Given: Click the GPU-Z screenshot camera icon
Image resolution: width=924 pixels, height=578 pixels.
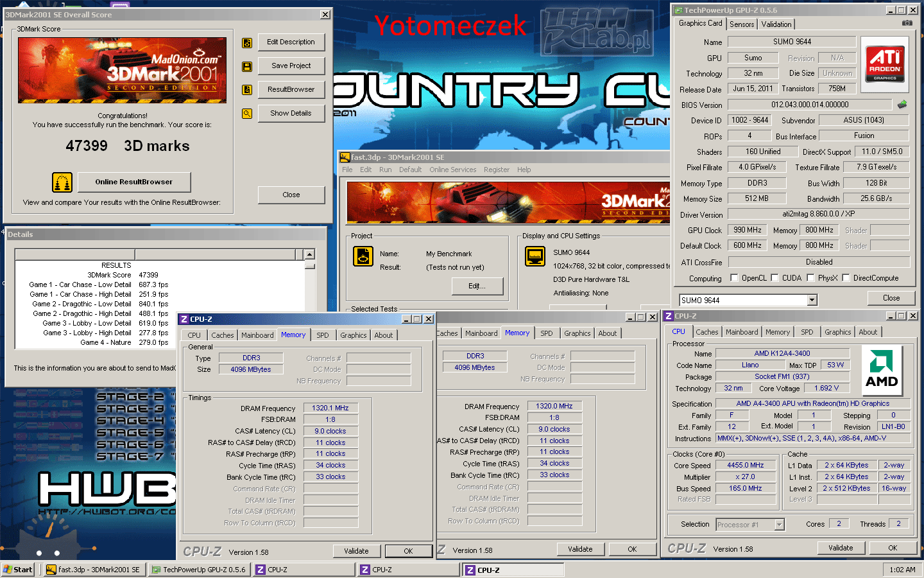Looking at the screenshot, I should tap(907, 23).
